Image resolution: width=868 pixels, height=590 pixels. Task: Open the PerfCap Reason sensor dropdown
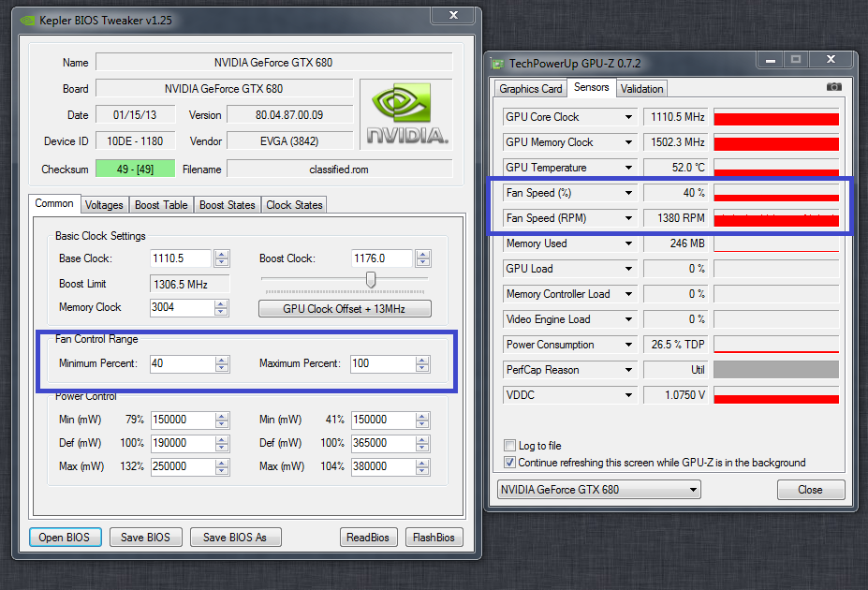click(x=628, y=370)
